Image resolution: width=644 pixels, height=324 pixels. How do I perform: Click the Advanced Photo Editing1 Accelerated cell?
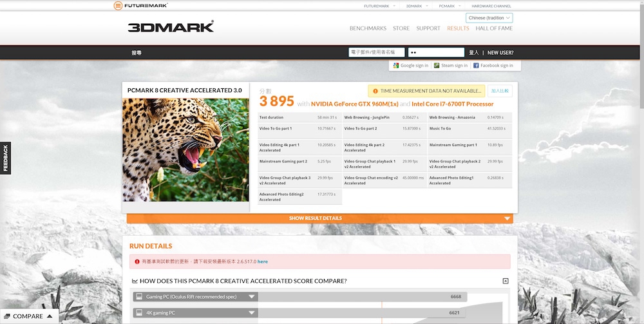470,180
